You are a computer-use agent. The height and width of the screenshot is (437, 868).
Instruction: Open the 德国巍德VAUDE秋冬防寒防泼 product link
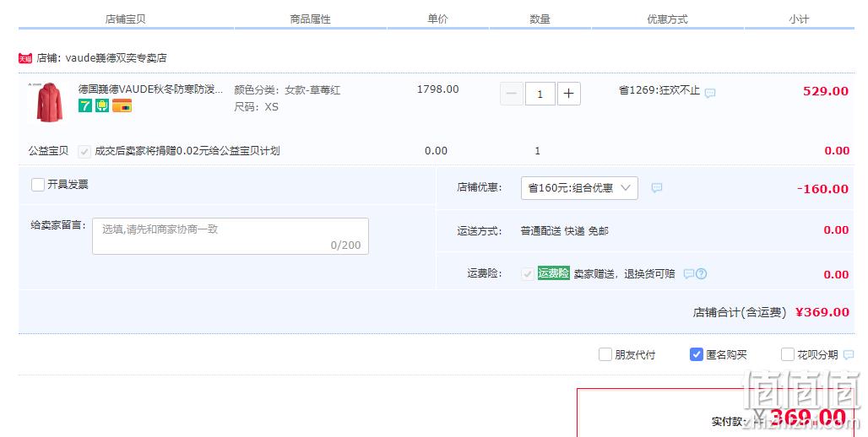(x=150, y=89)
